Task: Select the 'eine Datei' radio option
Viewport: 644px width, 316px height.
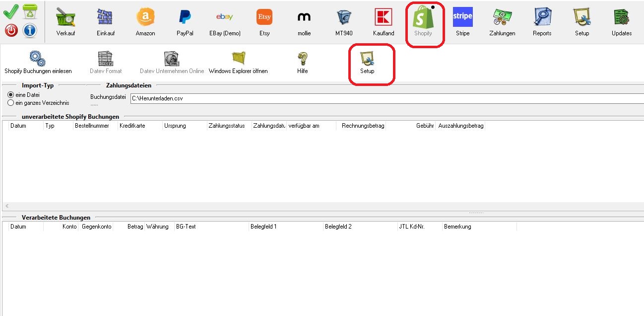Action: [x=11, y=94]
